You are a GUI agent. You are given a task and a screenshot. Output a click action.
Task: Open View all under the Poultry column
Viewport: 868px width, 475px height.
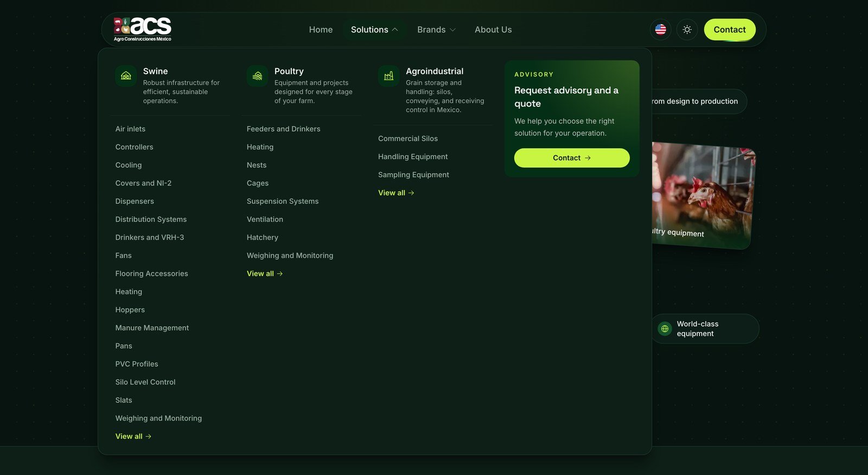265,274
